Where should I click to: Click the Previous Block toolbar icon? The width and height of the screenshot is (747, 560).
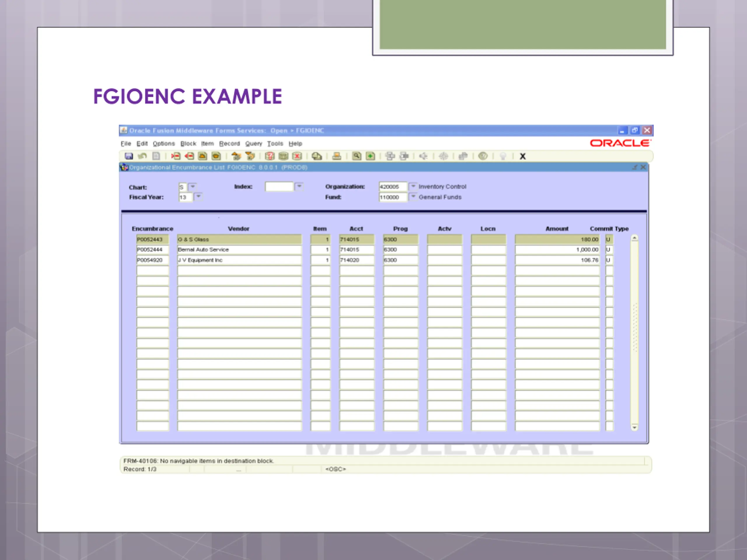pos(236,156)
